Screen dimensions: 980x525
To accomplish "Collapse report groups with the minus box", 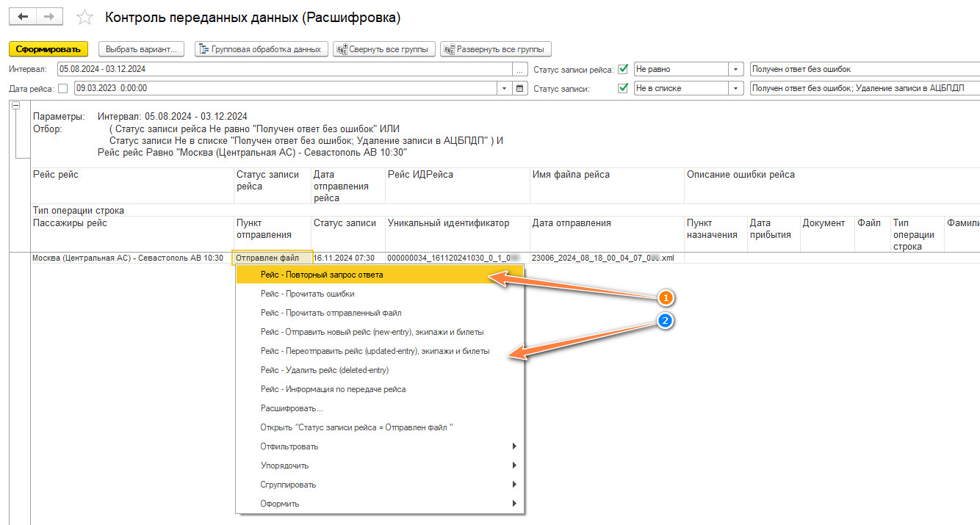I will click(x=15, y=106).
